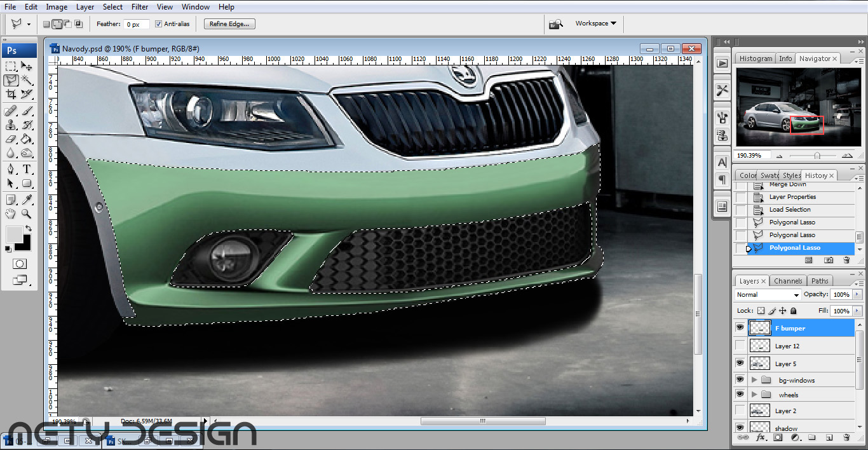The image size is (868, 450).
Task: Select the Blur tool
Action: [x=11, y=153]
